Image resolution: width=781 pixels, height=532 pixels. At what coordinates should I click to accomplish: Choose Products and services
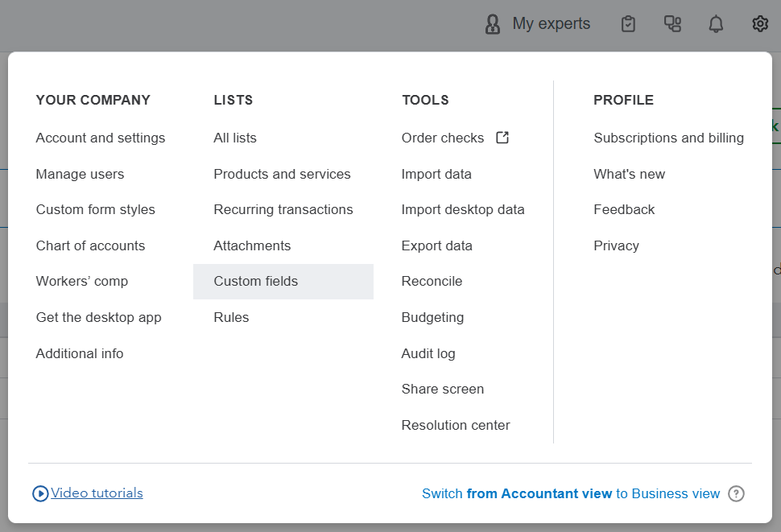click(282, 174)
